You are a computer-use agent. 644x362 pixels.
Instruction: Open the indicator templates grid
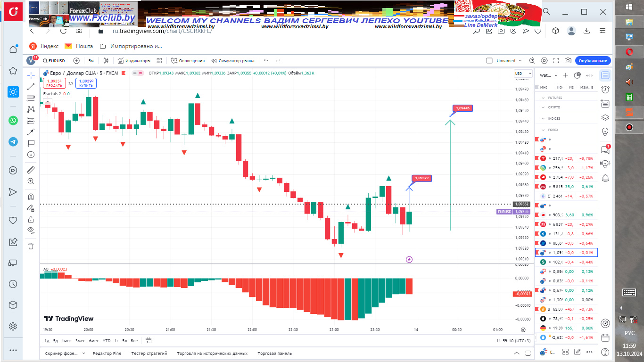tap(159, 60)
